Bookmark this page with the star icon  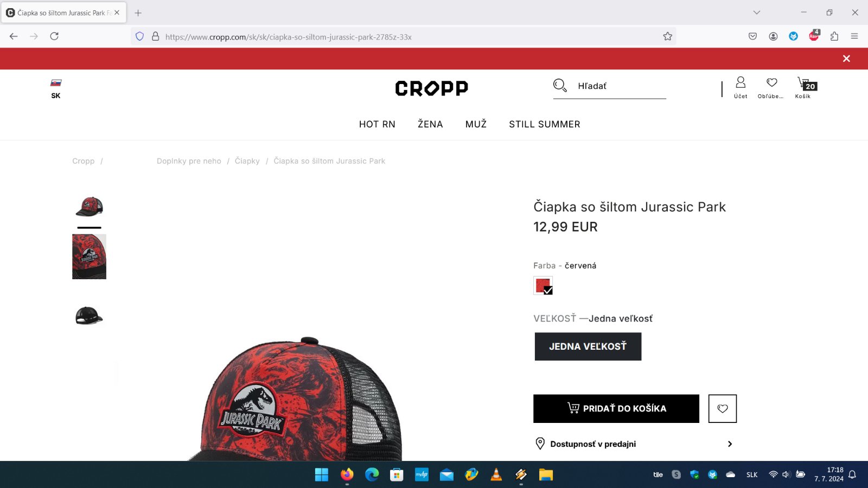(x=667, y=36)
